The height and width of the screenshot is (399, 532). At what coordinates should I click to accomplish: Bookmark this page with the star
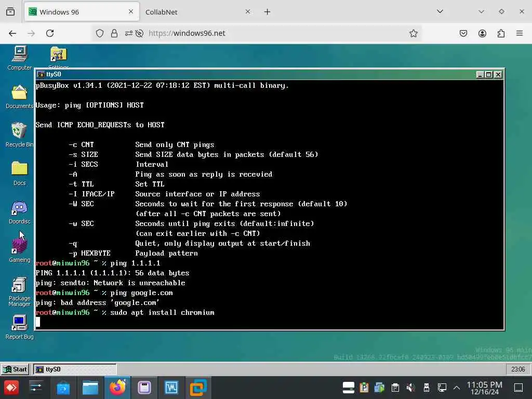coord(413,33)
